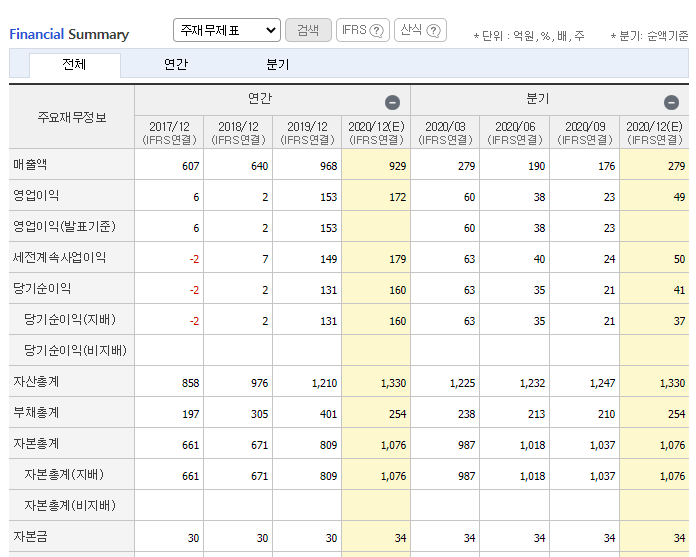Image resolution: width=696 pixels, height=557 pixels.
Task: Select the annual 2020/12(E) column header
Action: [x=376, y=133]
